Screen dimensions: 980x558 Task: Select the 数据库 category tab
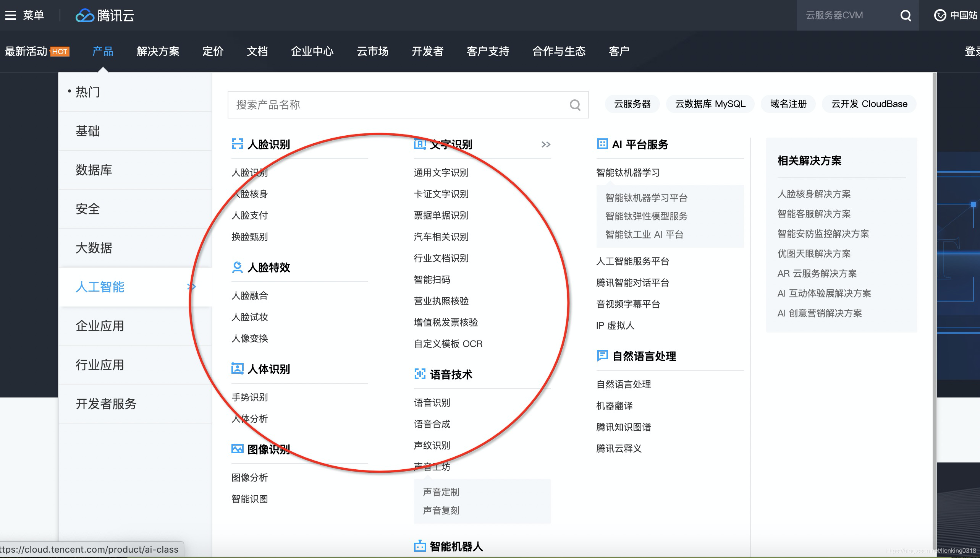pyautogui.click(x=94, y=170)
